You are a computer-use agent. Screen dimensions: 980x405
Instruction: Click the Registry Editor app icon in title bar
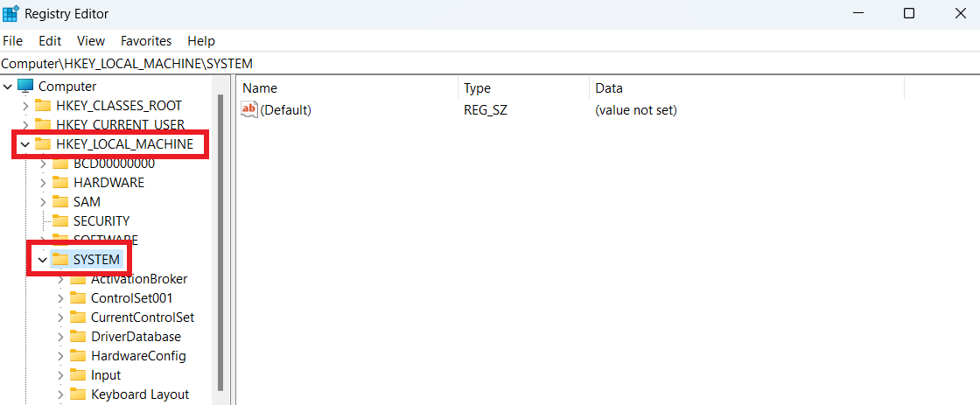tap(10, 13)
